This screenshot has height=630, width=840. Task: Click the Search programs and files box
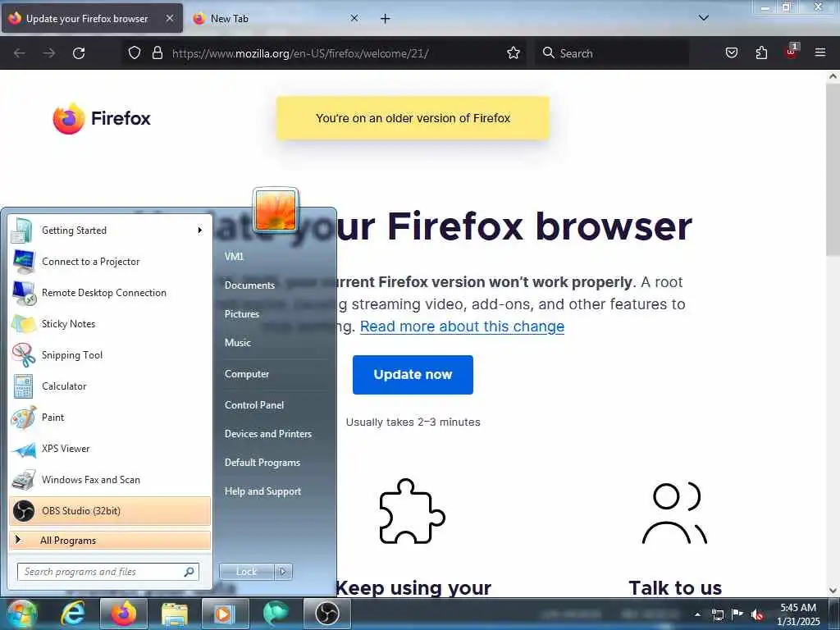(107, 572)
